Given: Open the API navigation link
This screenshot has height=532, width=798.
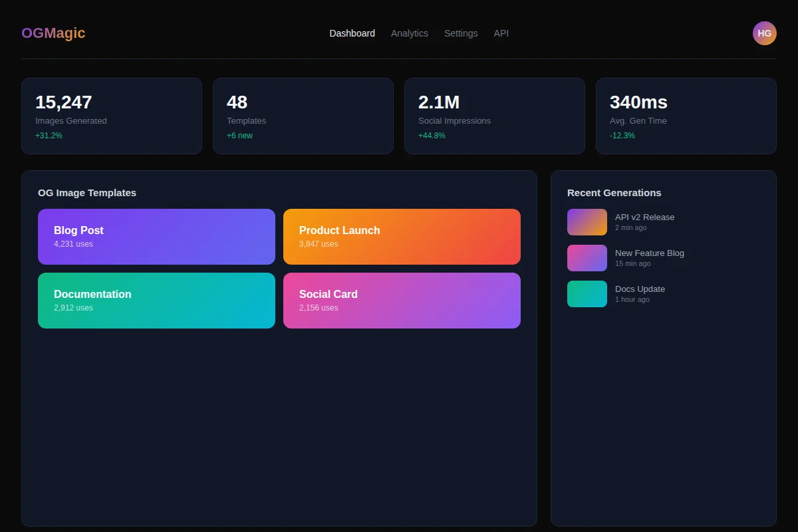Looking at the screenshot, I should coord(501,33).
